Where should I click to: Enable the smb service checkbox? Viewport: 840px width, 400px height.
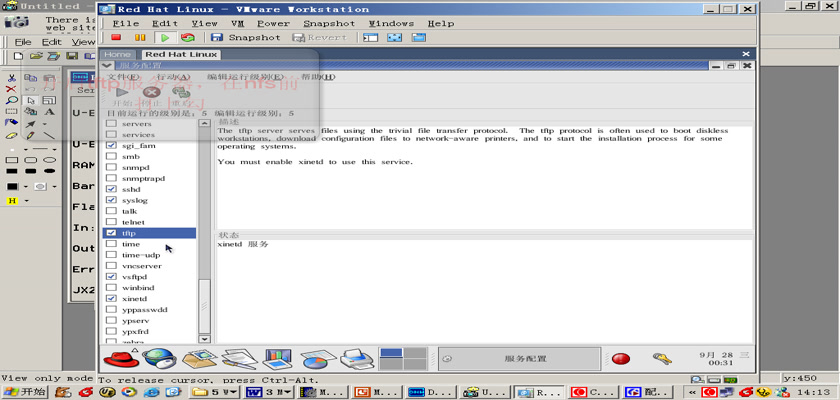(111, 156)
